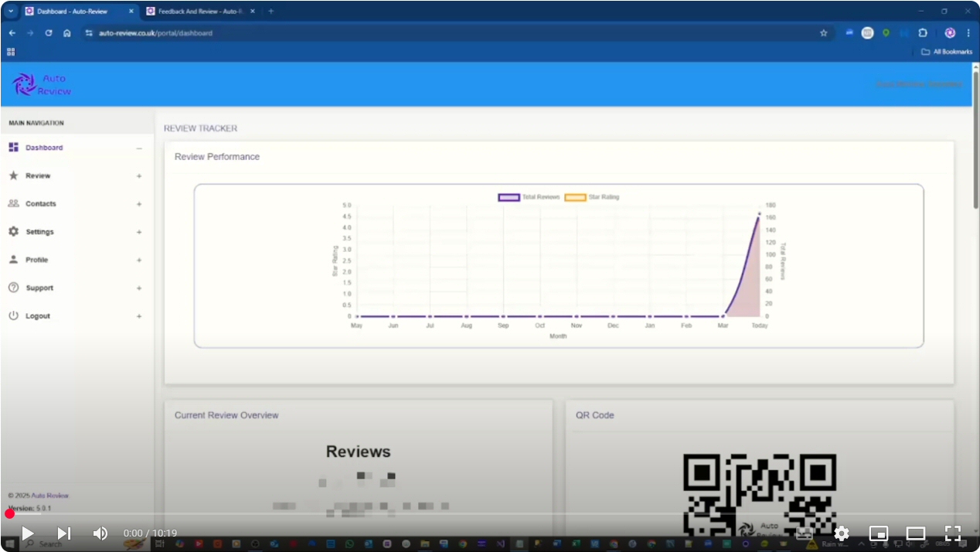
Task: Click the Review Performance heading
Action: pos(217,157)
